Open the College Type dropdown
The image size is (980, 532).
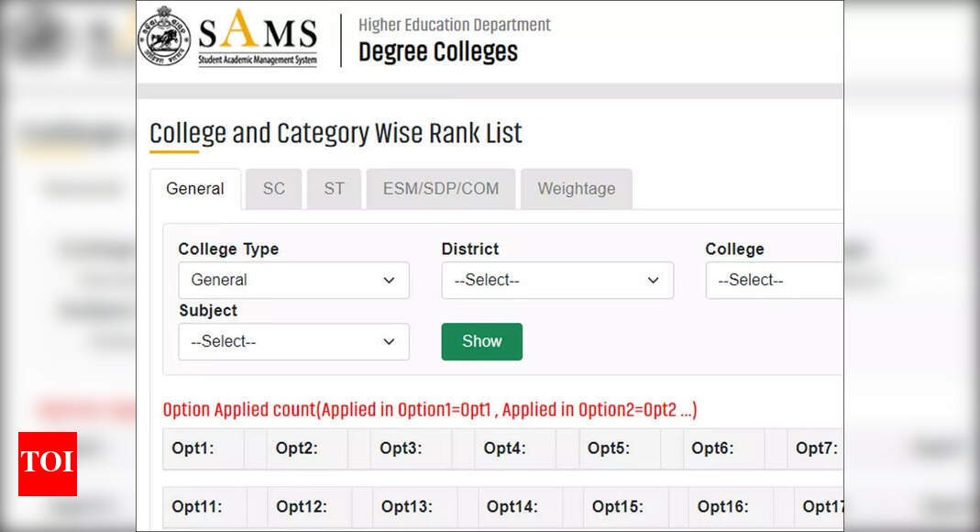coord(293,280)
